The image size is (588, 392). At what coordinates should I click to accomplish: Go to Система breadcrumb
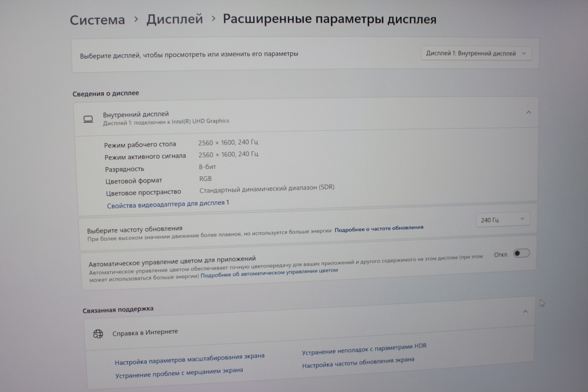click(x=97, y=20)
